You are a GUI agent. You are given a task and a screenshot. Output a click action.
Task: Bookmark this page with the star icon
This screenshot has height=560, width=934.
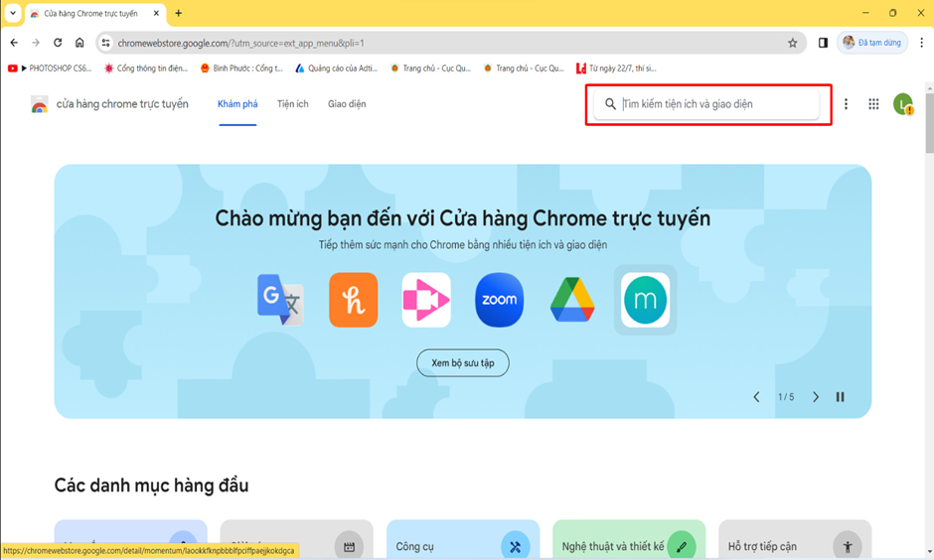coord(792,43)
